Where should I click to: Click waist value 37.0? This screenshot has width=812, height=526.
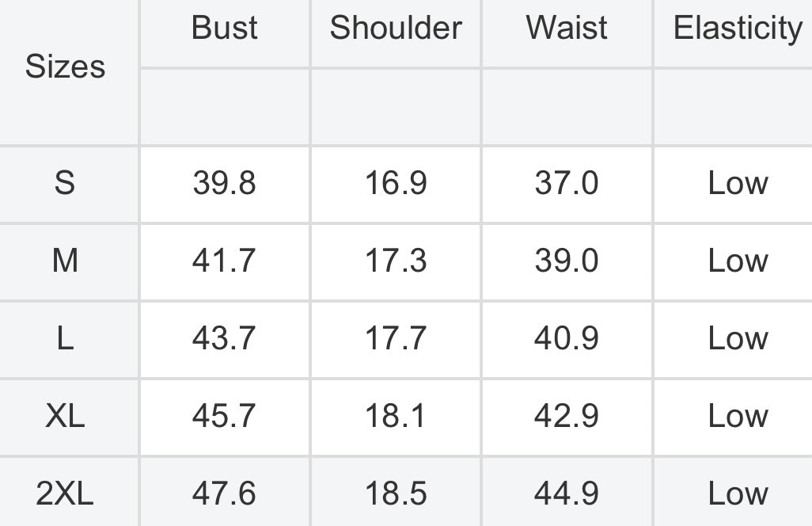[567, 183]
